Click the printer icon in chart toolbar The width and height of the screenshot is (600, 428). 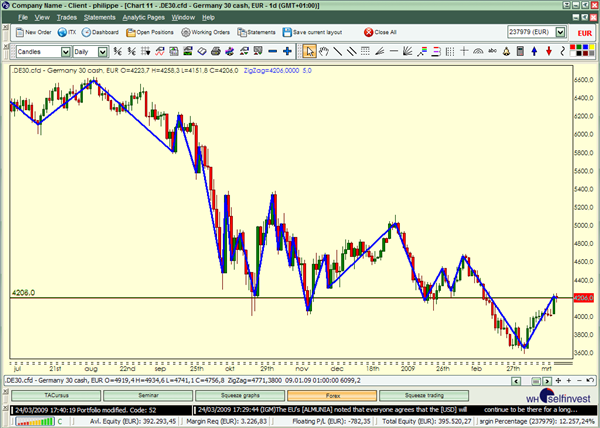215,51
